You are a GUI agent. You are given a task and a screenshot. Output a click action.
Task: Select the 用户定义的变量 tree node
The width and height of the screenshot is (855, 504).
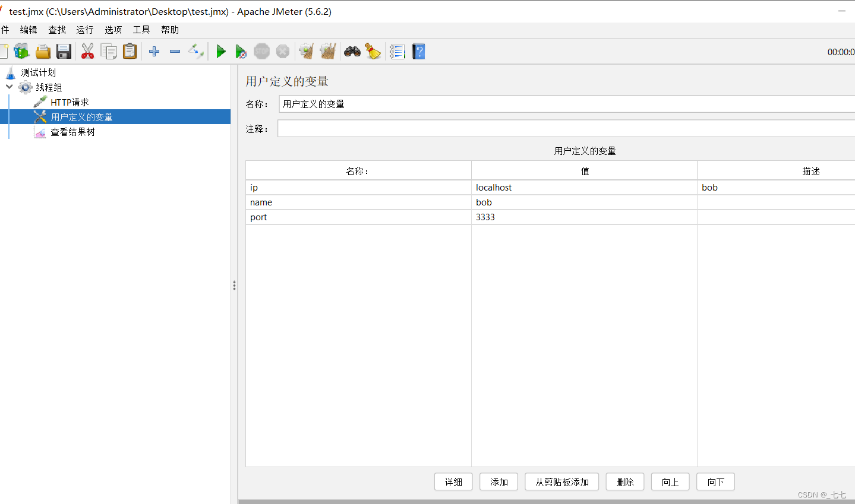pos(81,117)
